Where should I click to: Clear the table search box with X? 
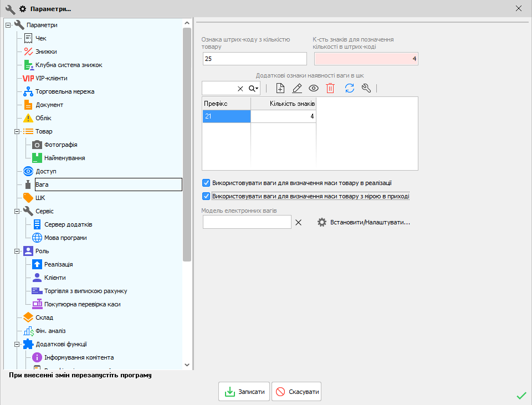click(x=241, y=89)
